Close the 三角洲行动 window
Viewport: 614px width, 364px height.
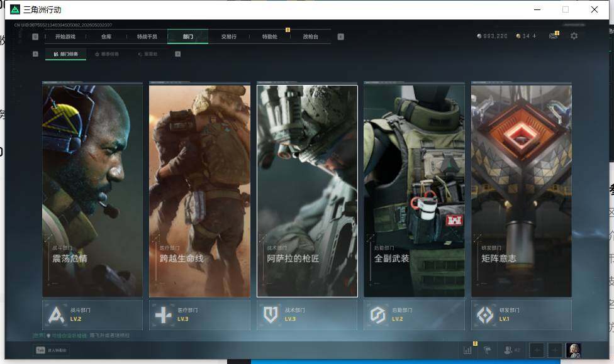(594, 9)
